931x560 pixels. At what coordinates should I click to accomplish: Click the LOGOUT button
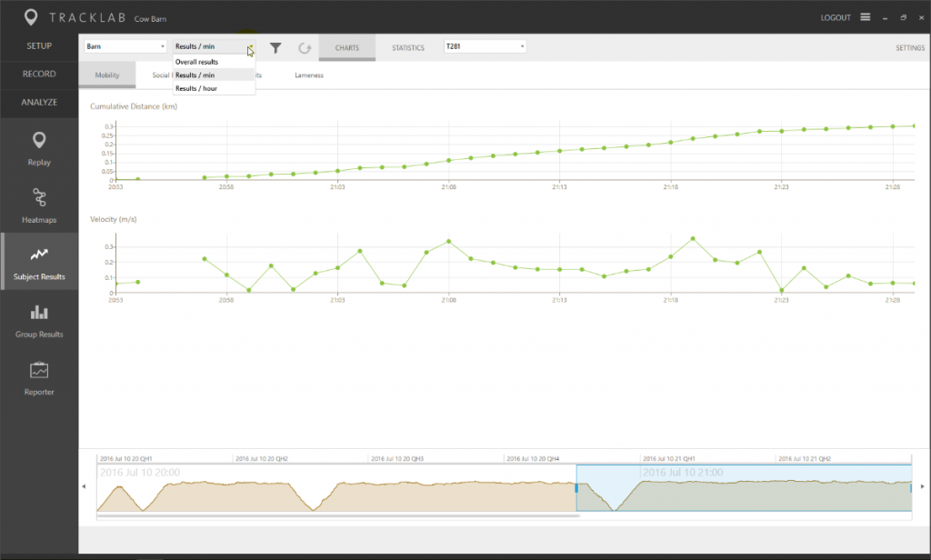pos(836,15)
